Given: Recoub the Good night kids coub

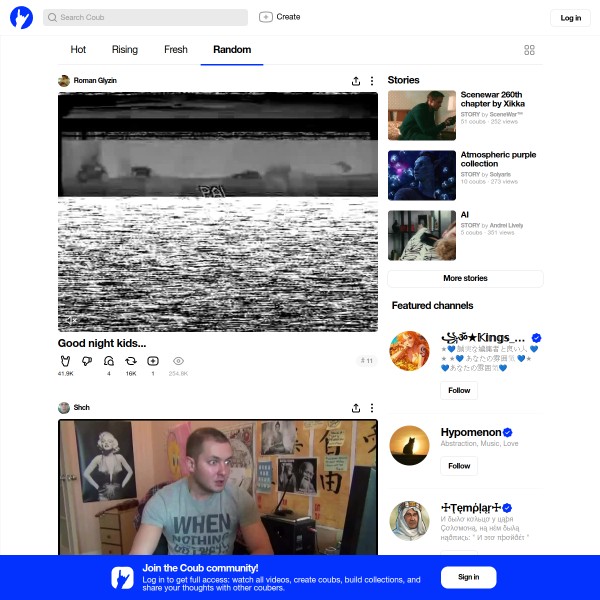Looking at the screenshot, I should tap(131, 361).
